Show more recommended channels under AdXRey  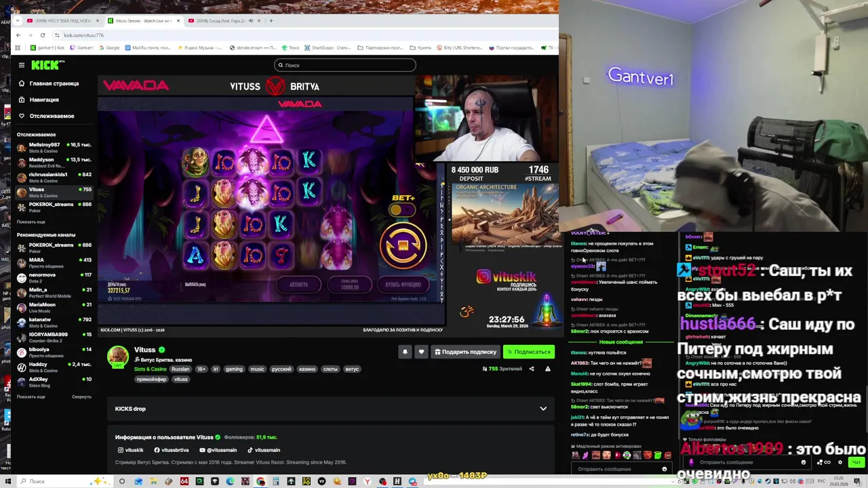(x=31, y=396)
